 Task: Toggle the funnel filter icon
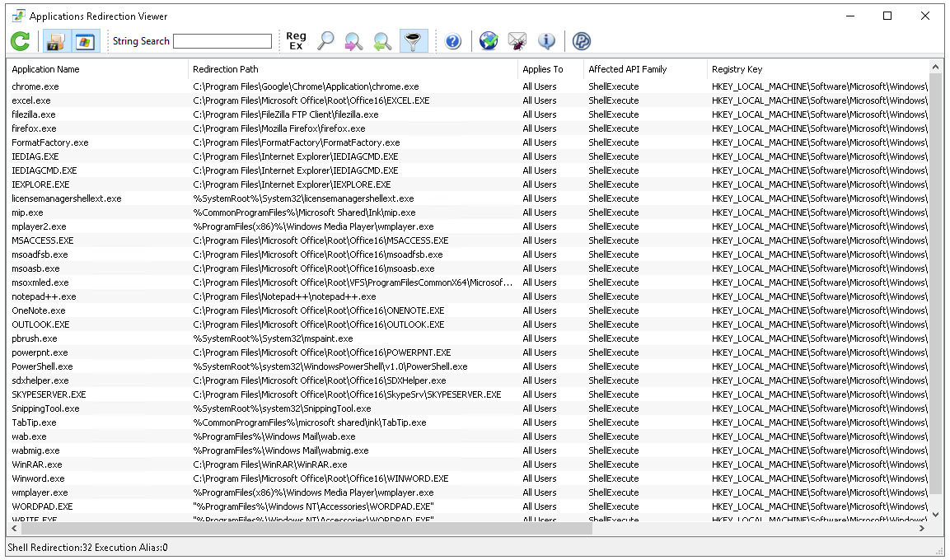[x=414, y=41]
